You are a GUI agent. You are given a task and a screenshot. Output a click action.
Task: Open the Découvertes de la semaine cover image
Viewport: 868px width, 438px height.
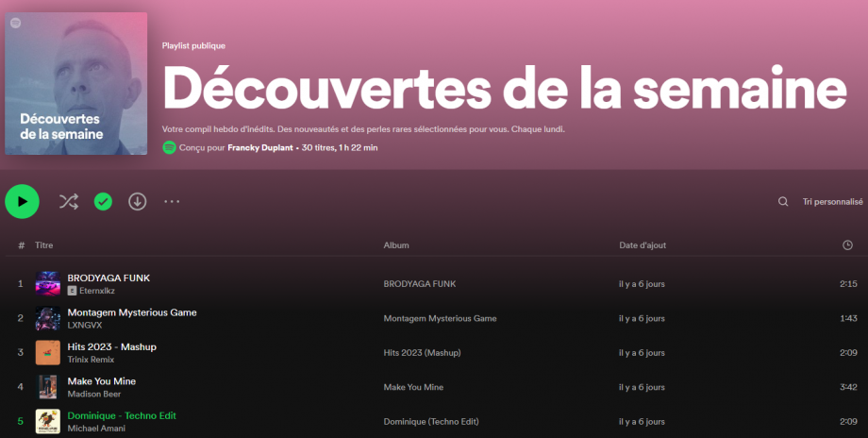click(x=76, y=84)
